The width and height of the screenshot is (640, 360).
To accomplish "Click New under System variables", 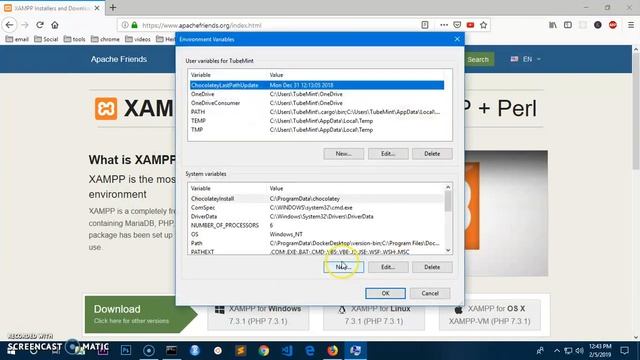I will coord(343,267).
